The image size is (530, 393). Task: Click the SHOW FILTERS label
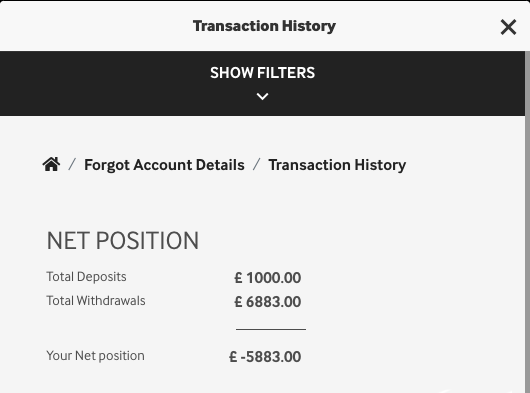click(x=262, y=73)
